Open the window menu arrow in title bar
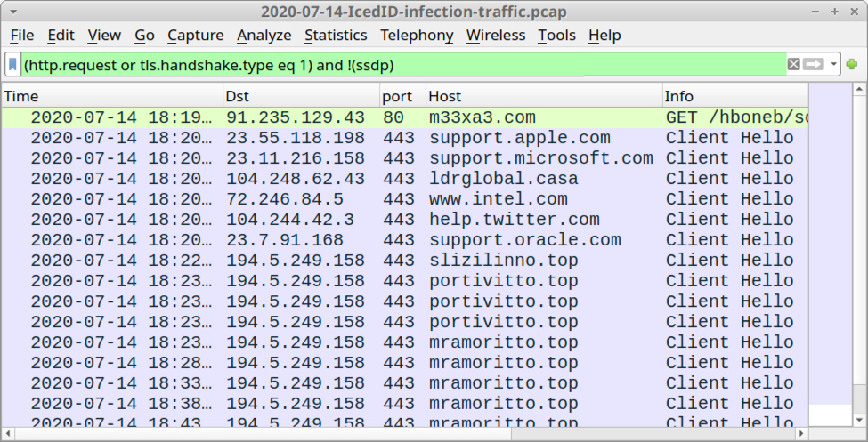This screenshot has height=442, width=868. [x=12, y=12]
